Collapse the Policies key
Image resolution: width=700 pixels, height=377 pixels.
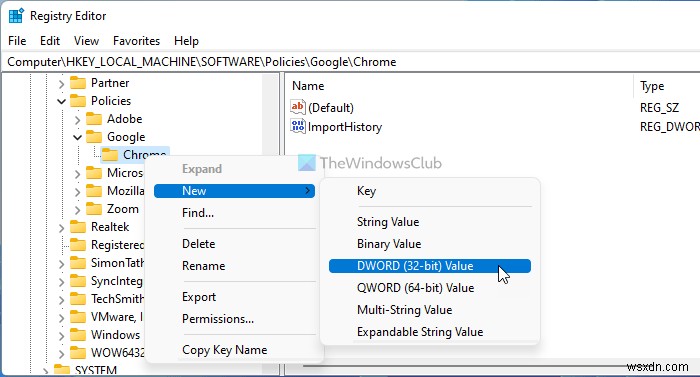[61, 101]
